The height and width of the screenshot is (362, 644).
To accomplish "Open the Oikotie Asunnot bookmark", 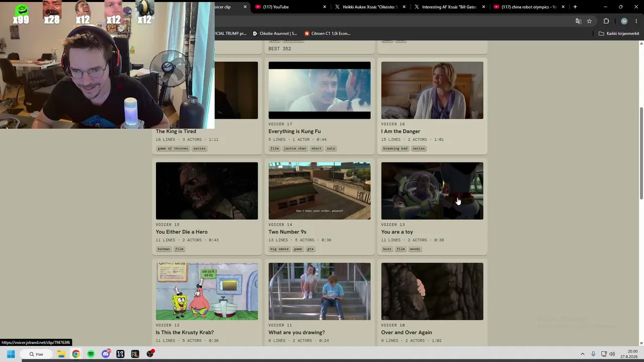I will pyautogui.click(x=275, y=34).
